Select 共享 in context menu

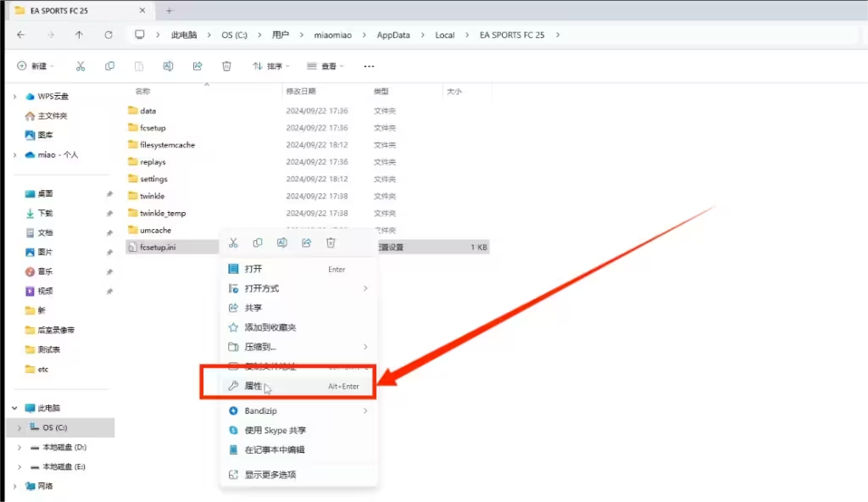[298, 308]
